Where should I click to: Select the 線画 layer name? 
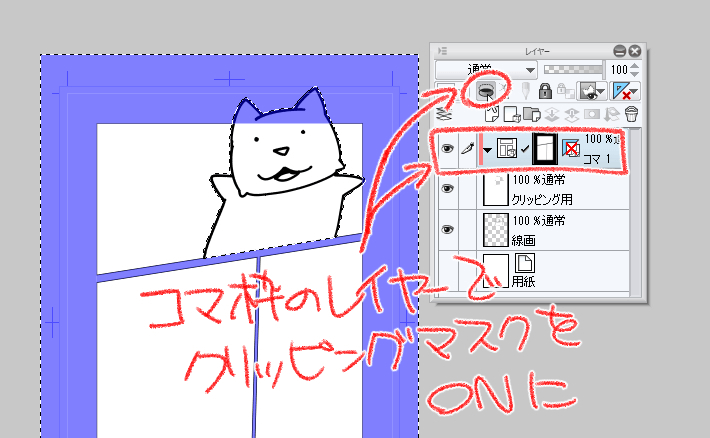(x=524, y=240)
